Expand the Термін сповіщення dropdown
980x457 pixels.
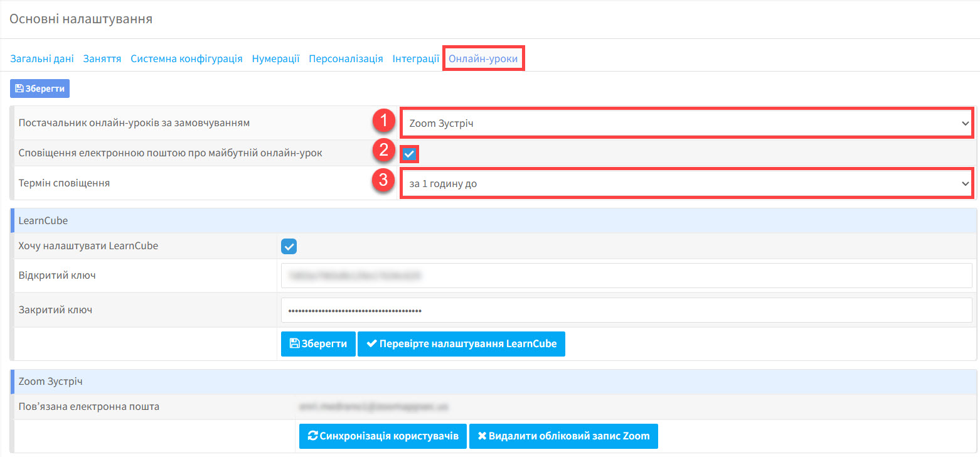686,184
